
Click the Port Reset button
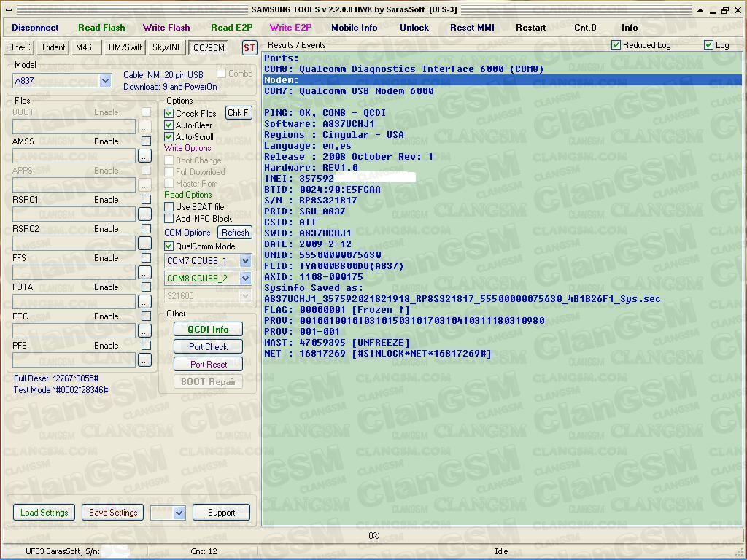[208, 365]
